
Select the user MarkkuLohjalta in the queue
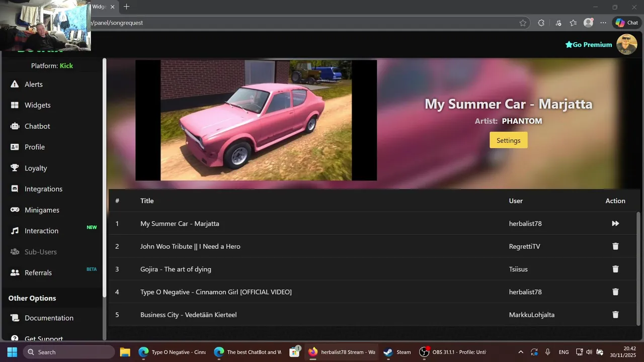click(x=532, y=315)
